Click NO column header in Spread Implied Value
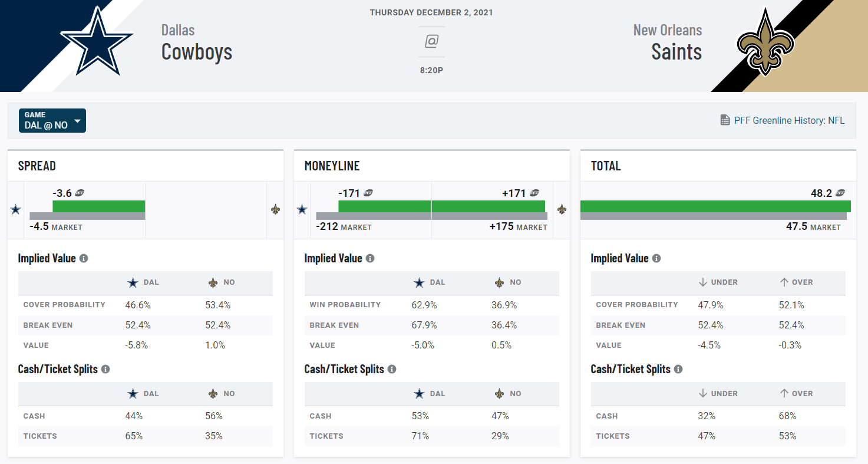 pyautogui.click(x=222, y=282)
